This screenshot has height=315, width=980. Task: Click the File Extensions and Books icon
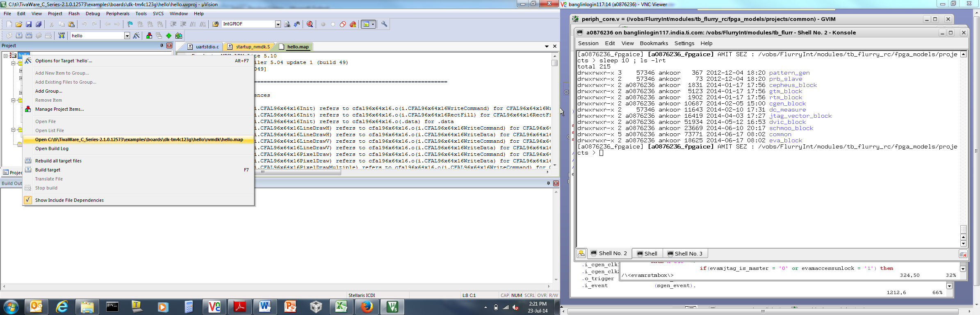tap(149, 36)
